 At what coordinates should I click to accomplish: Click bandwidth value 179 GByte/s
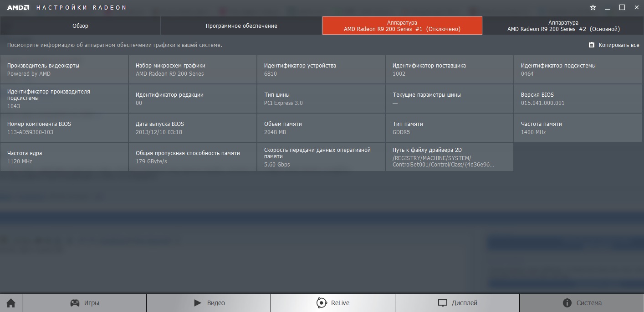(151, 161)
